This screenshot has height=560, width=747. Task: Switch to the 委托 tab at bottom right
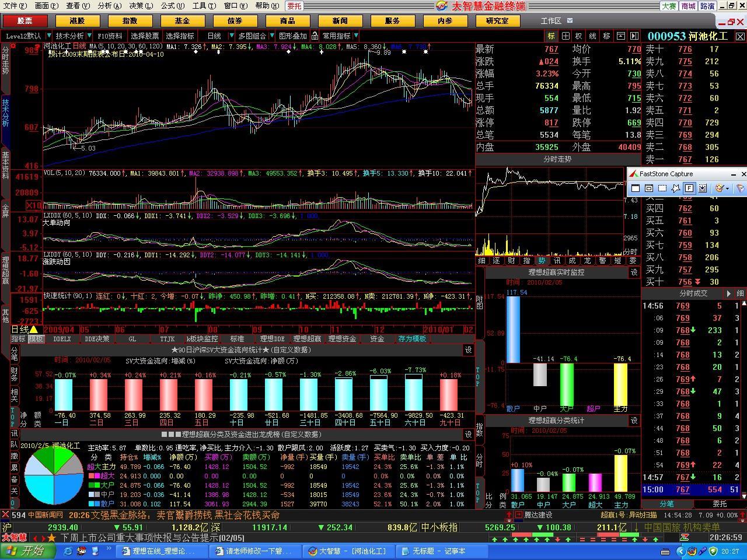tap(720, 504)
